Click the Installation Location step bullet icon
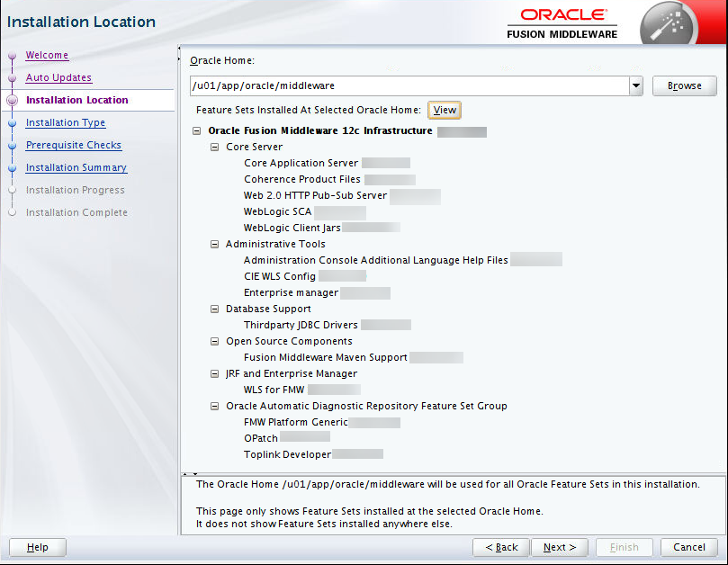Image resolution: width=728 pixels, height=565 pixels. point(13,100)
